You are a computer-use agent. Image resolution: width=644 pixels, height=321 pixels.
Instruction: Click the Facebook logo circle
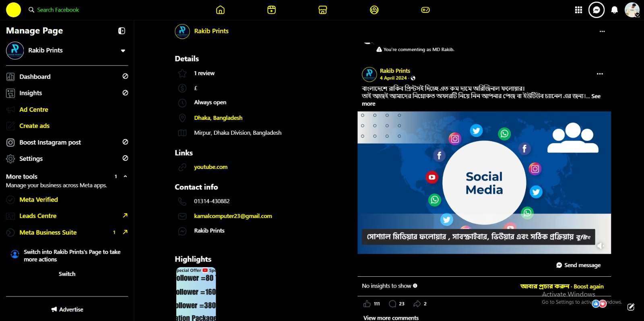13,10
